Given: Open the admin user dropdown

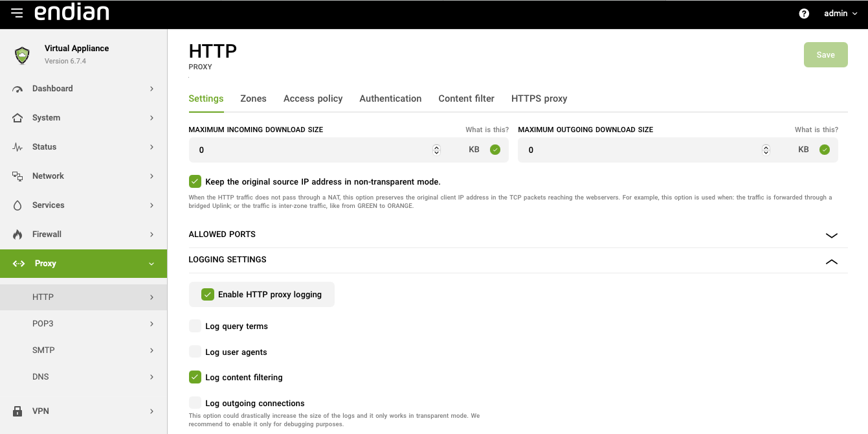Looking at the screenshot, I should pyautogui.click(x=840, y=14).
